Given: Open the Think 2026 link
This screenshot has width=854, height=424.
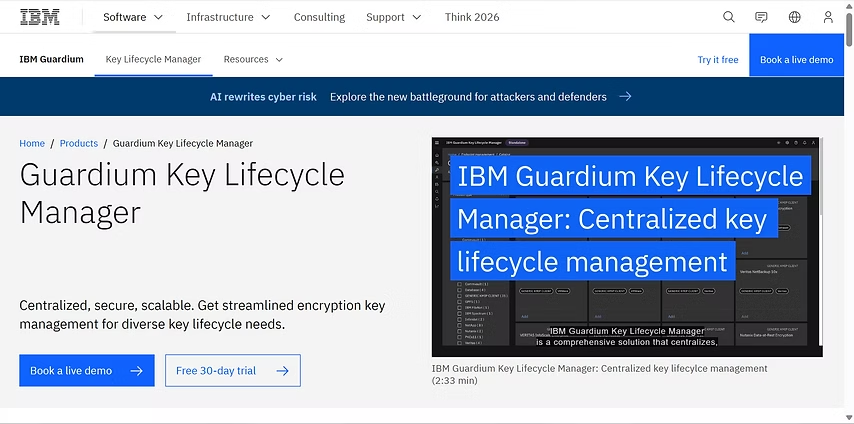Looking at the screenshot, I should pyautogui.click(x=472, y=17).
